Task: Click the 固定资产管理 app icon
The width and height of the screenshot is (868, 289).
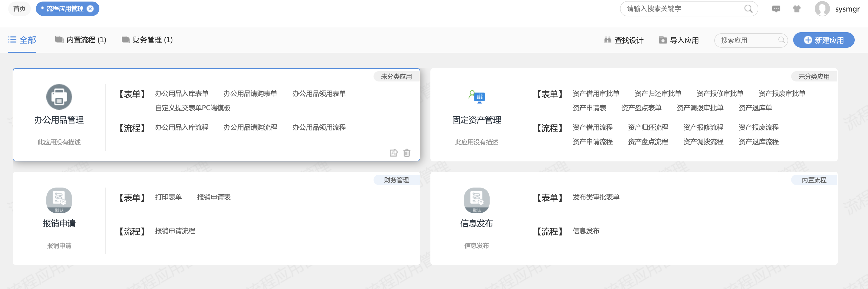Action: (477, 97)
